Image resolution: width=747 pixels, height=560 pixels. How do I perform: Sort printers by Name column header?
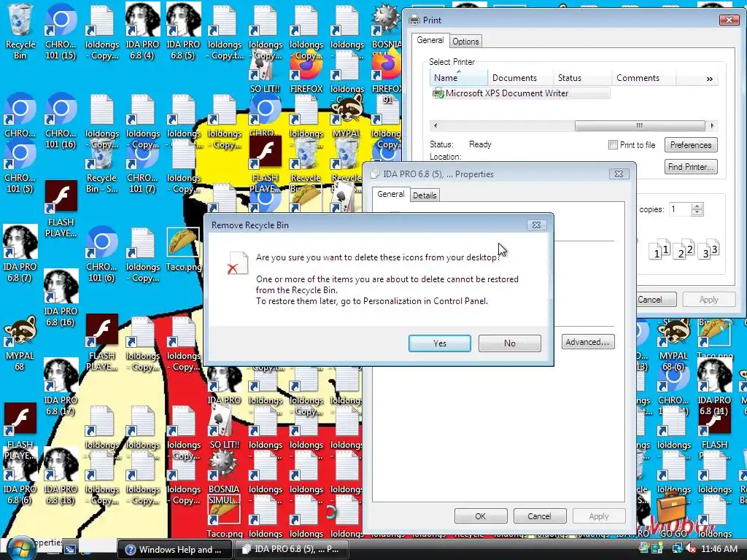tap(459, 77)
